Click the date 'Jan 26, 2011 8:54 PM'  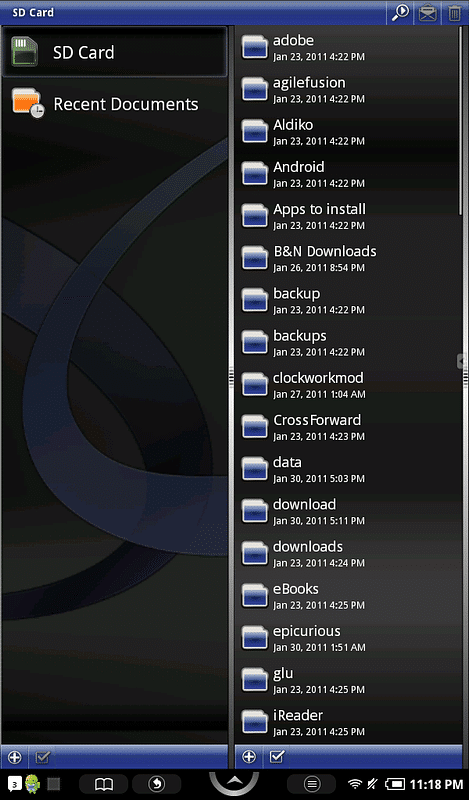[x=319, y=268]
